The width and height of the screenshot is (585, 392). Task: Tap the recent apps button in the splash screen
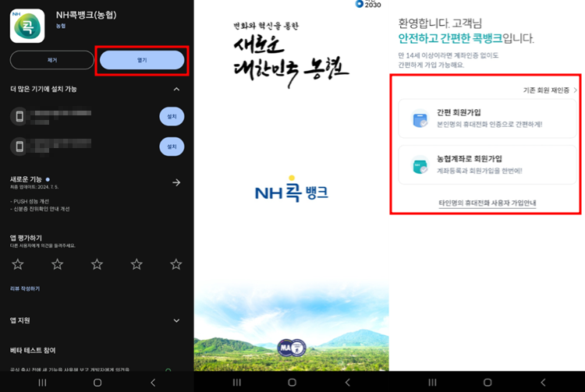point(237,383)
